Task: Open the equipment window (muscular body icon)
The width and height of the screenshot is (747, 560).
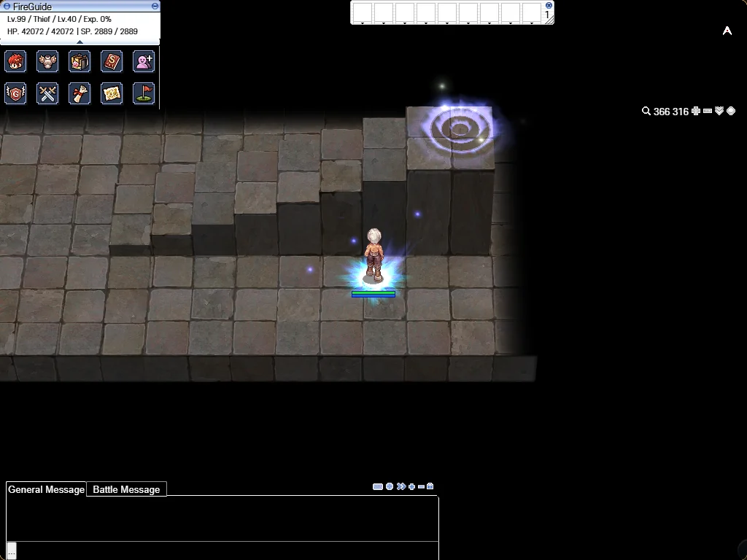Action: point(47,61)
